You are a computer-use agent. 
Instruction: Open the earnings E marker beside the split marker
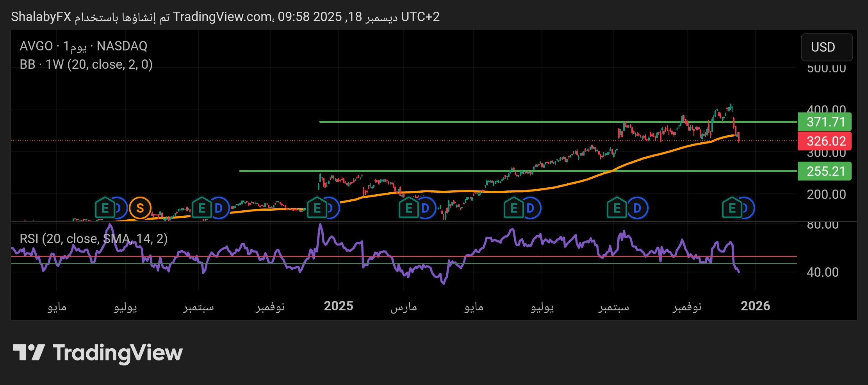click(x=105, y=208)
